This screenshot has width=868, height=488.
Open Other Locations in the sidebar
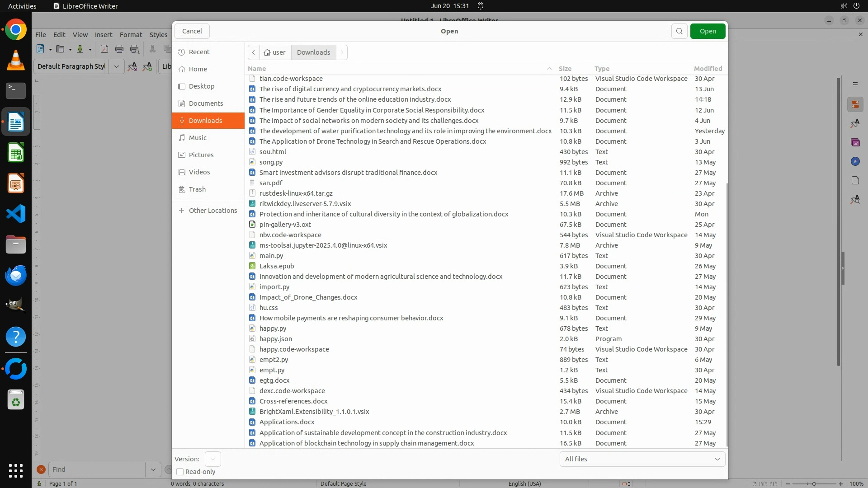(x=212, y=211)
